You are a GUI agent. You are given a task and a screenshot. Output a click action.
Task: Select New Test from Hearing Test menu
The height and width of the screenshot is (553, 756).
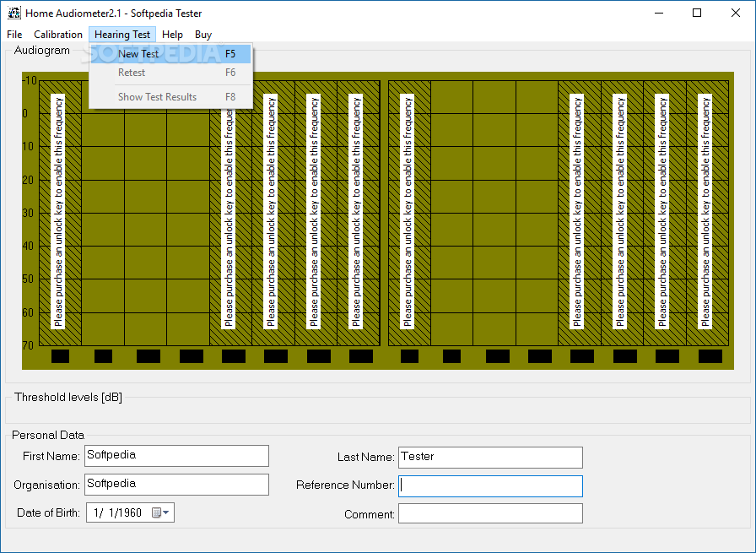tap(170, 54)
